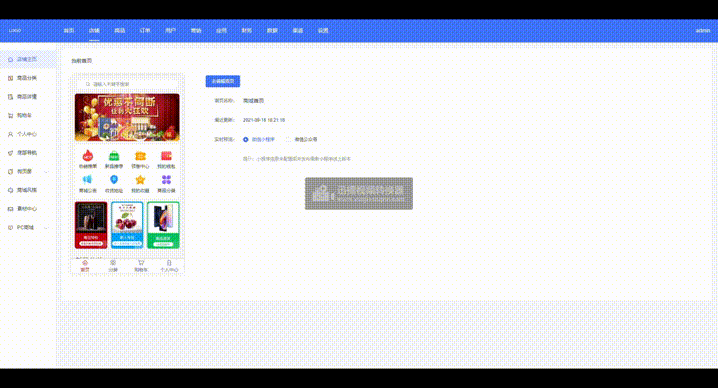Switch to the 用户 top navigation tab
Screen dimensions: 718x388
170,30
